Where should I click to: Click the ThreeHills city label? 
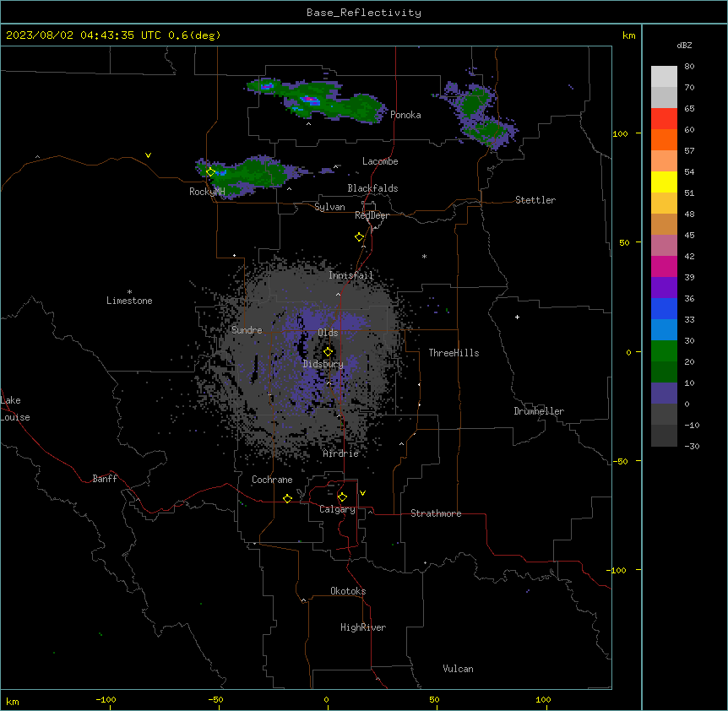(x=454, y=353)
